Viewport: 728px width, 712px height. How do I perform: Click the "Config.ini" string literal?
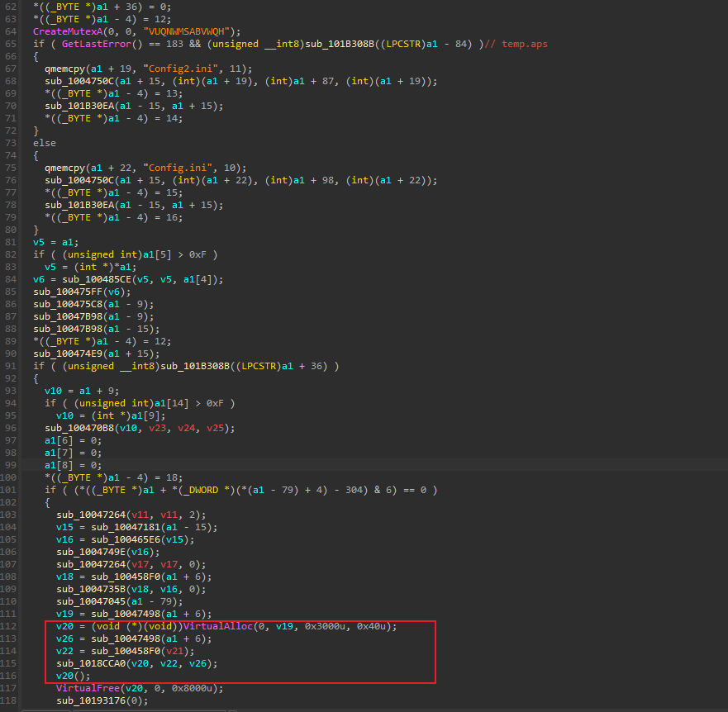coord(178,168)
